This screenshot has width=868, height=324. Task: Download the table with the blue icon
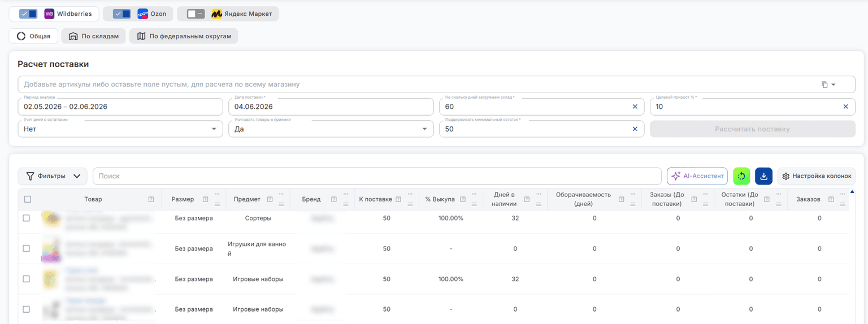coord(763,176)
